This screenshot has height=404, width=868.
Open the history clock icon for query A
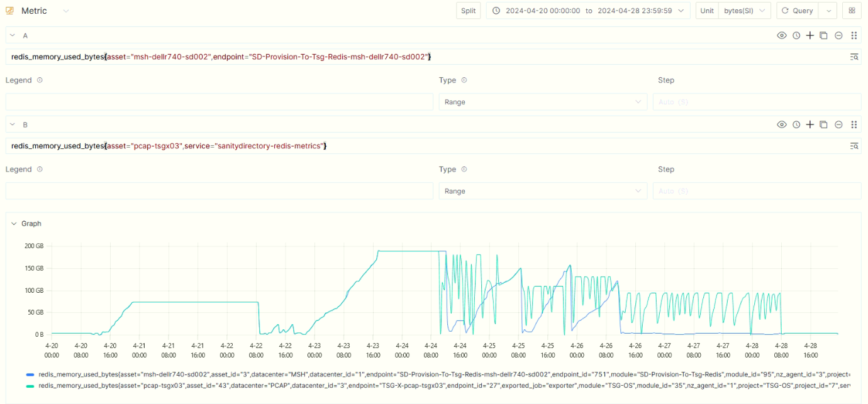pos(796,36)
